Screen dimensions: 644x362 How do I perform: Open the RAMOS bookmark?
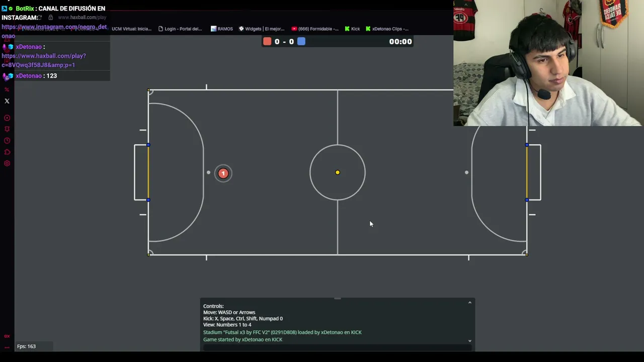[x=222, y=29]
